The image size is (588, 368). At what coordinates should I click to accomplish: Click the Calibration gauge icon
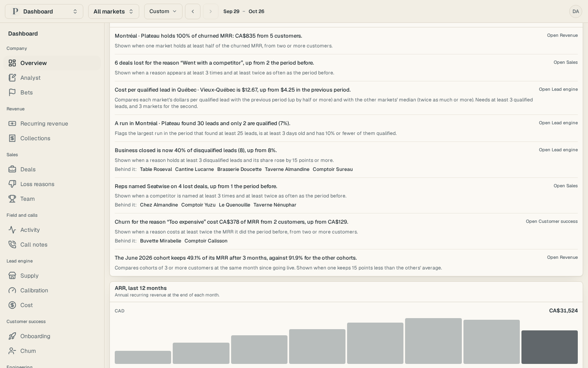(12, 290)
